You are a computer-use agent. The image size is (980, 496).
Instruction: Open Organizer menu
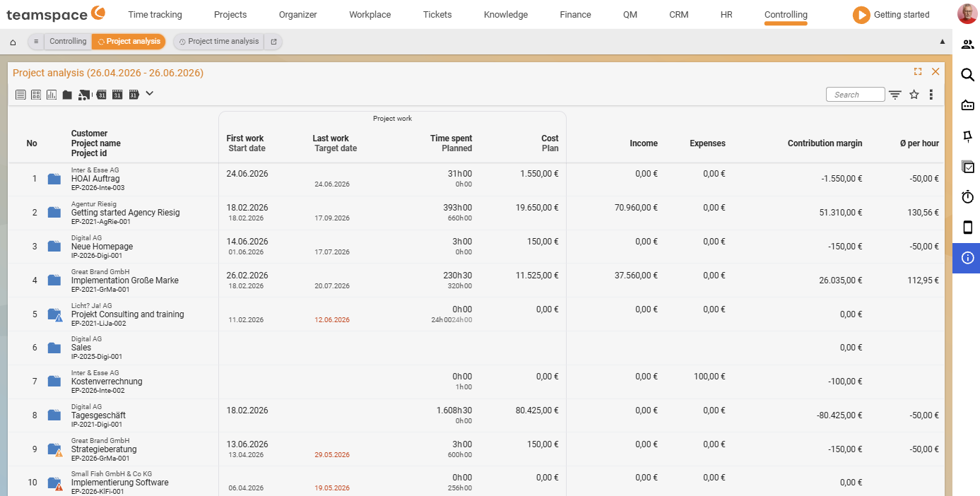pos(298,14)
